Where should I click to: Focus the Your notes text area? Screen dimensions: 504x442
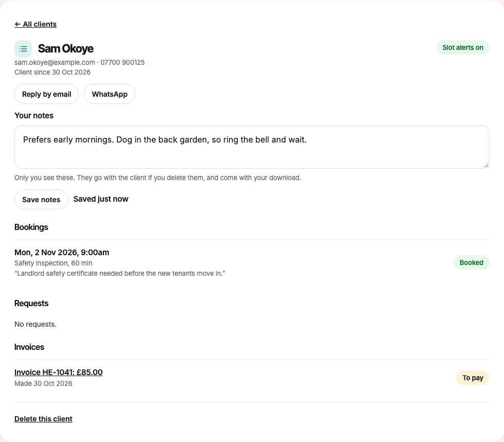[x=251, y=147]
